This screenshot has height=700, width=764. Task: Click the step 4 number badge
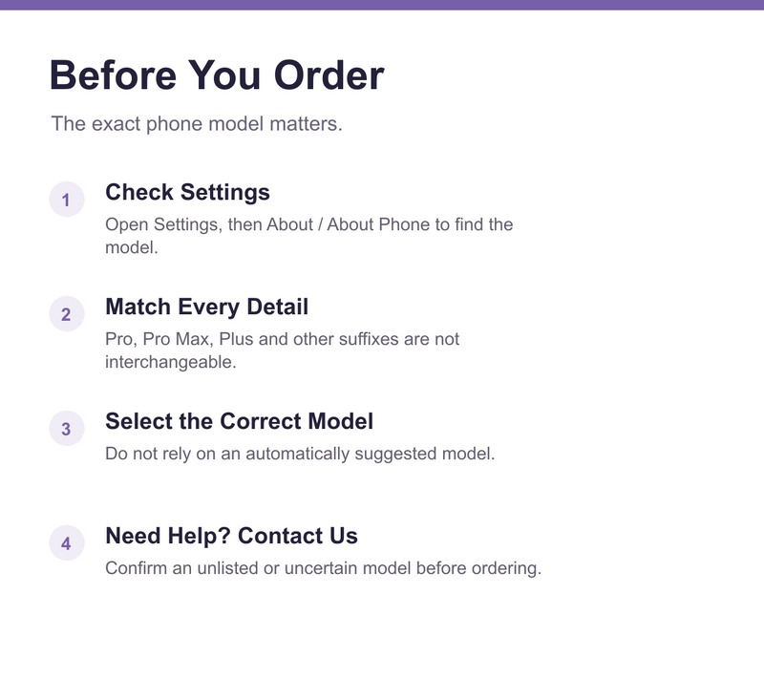coord(67,542)
